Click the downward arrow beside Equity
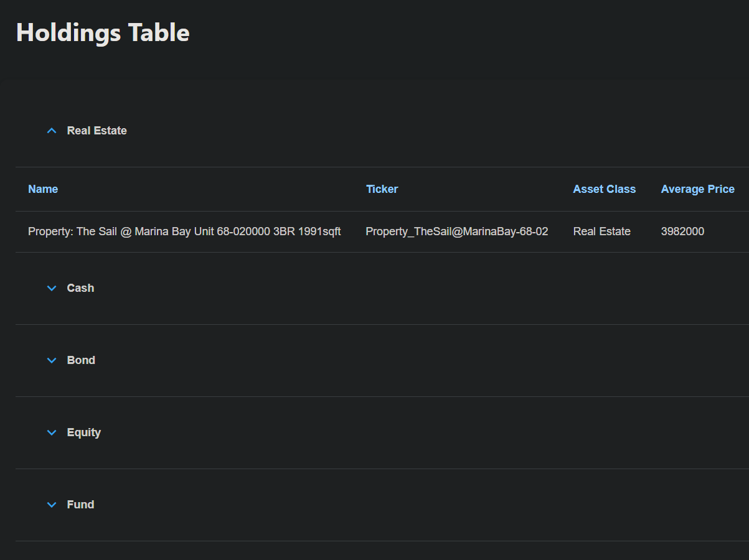Viewport: 749px width, 560px height. [x=51, y=432]
